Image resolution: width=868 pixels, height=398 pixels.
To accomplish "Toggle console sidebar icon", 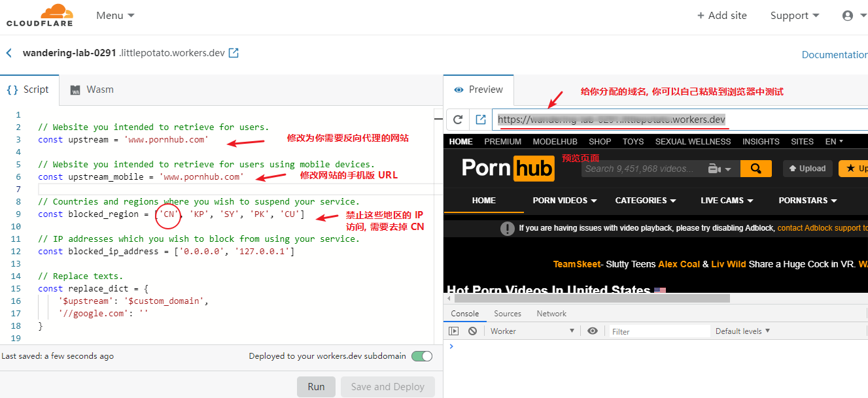I will (454, 331).
